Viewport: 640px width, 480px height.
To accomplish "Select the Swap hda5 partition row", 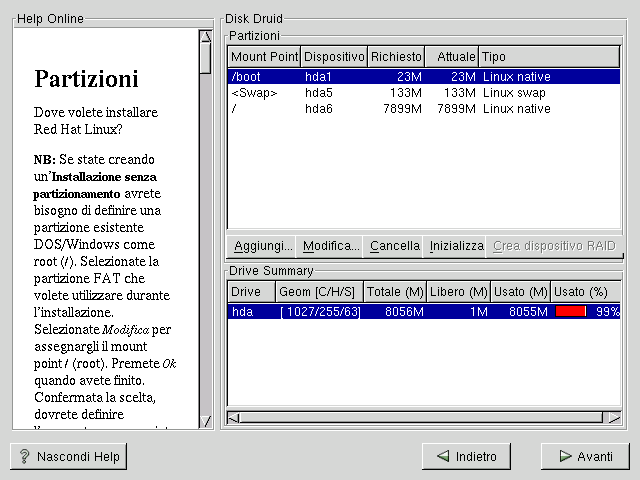I will (x=423, y=92).
